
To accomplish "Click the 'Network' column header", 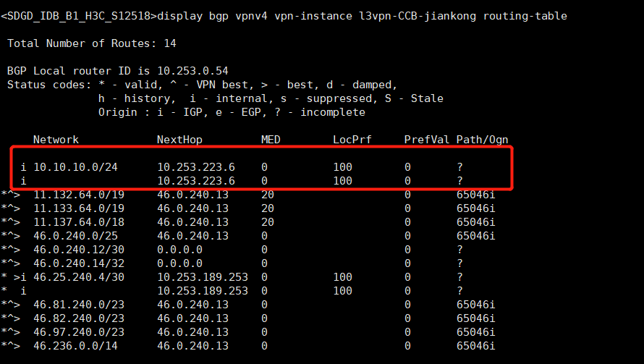I will pyautogui.click(x=56, y=140).
